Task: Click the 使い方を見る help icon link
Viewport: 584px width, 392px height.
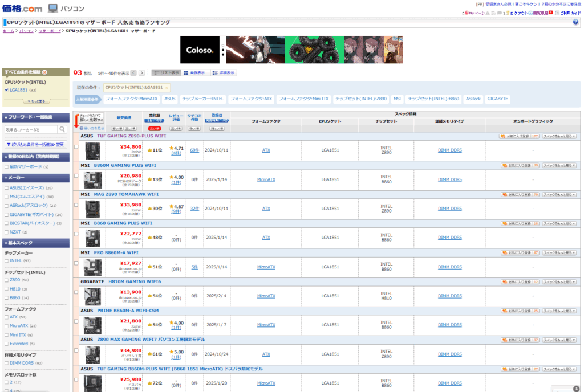Action: pyautogui.click(x=92, y=128)
